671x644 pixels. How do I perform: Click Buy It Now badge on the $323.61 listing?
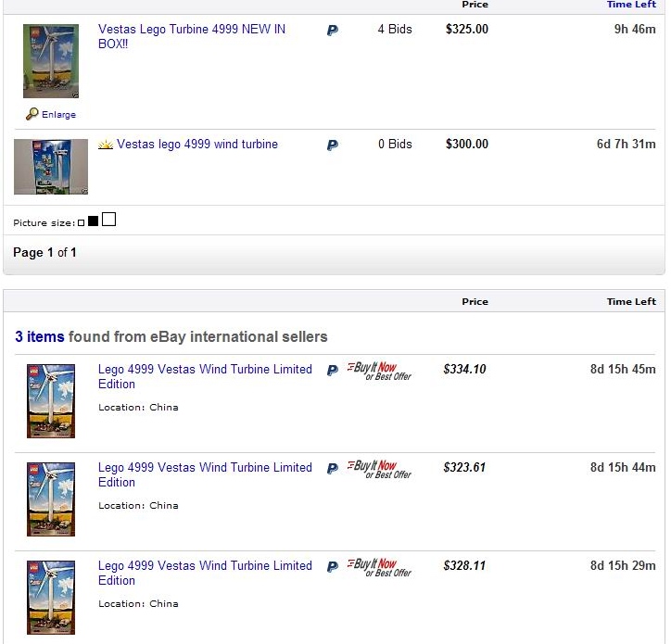[379, 470]
